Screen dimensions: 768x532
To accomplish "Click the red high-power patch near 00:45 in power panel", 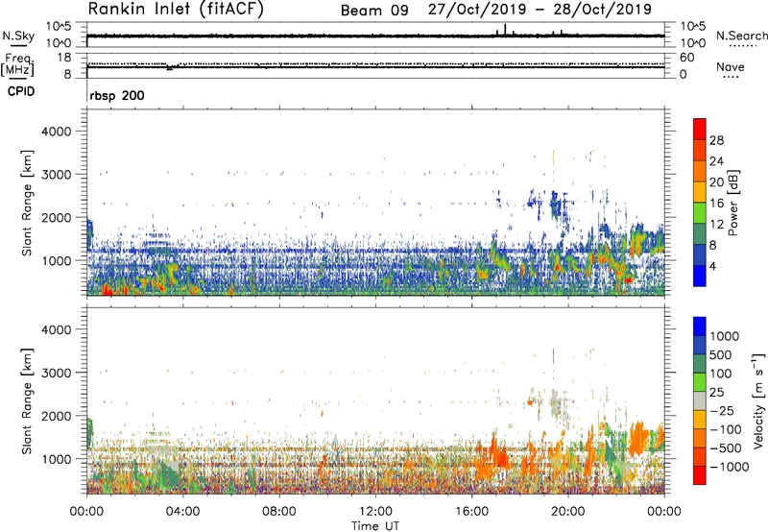I will pos(107,291).
